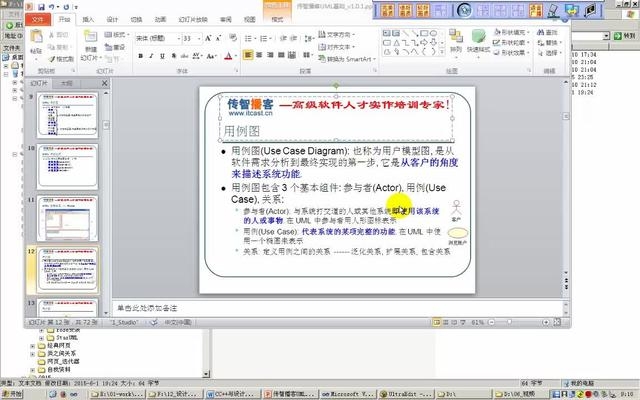Toggle Italic formatting
The width and height of the screenshot is (640, 400).
[x=151, y=56]
